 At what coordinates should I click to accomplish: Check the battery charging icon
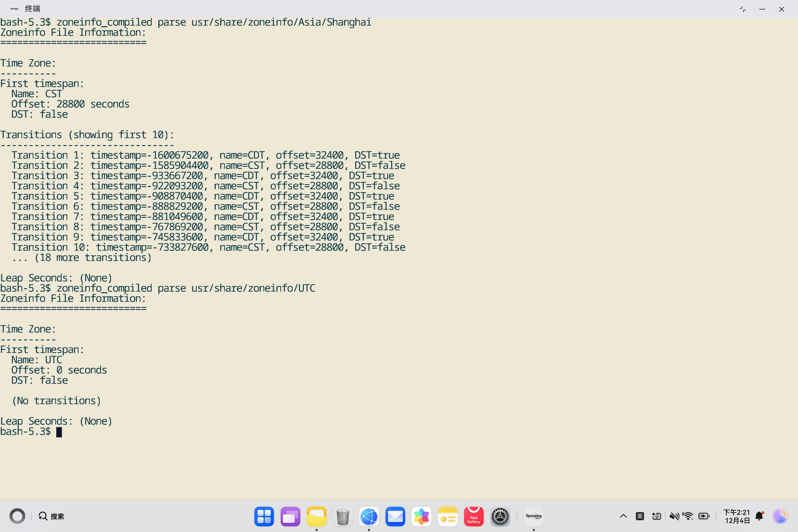704,516
